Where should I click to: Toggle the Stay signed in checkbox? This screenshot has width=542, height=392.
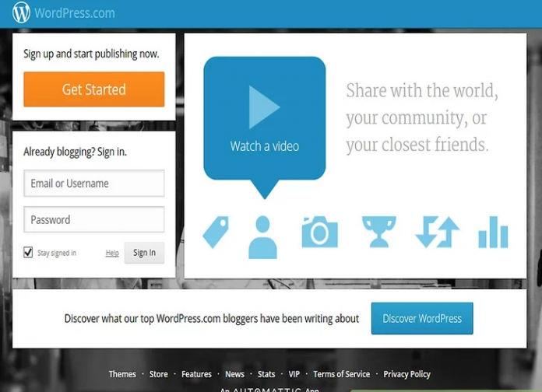pos(29,252)
